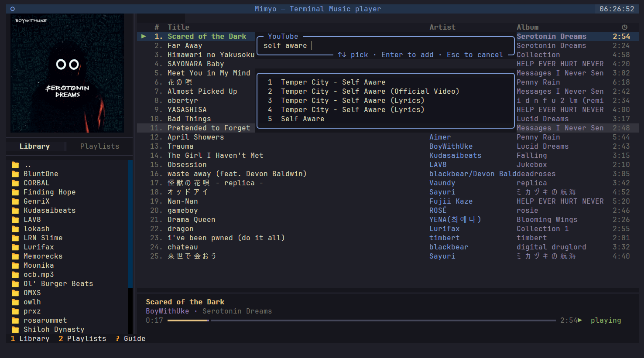Sort by the Title column header
Screen dimensions: 644x358
point(178,27)
